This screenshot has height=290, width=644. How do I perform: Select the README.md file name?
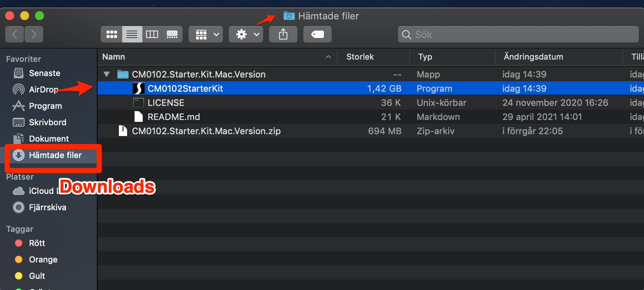click(x=174, y=117)
